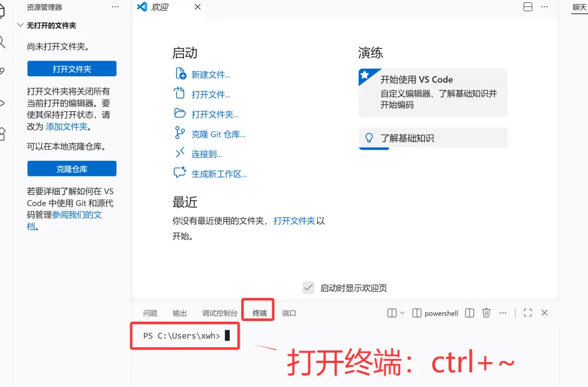Click the kill terminal trash icon
588x387 pixels.
coord(486,313)
